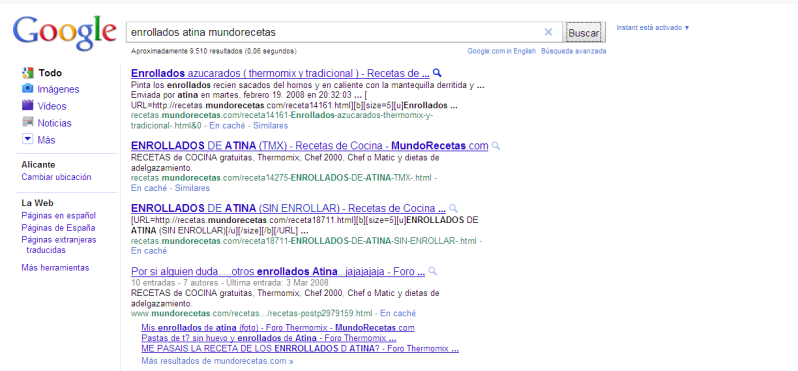
Task: Click the Google logo
Action: (65, 34)
